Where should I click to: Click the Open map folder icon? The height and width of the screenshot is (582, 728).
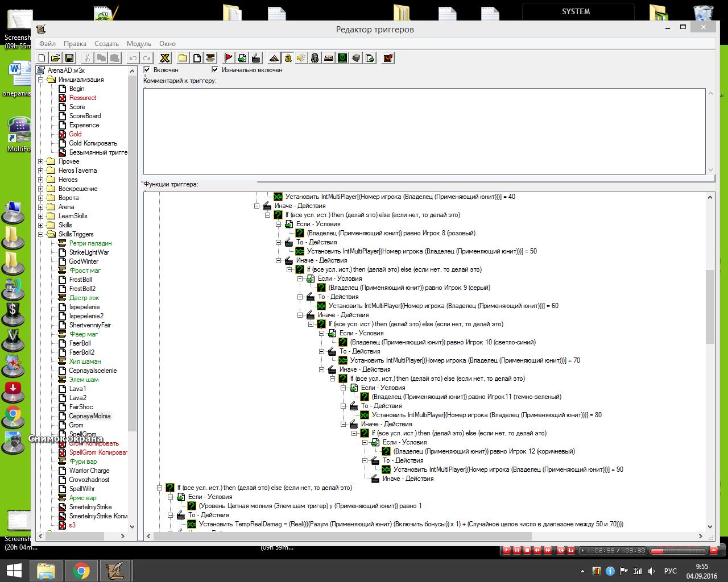[x=55, y=58]
